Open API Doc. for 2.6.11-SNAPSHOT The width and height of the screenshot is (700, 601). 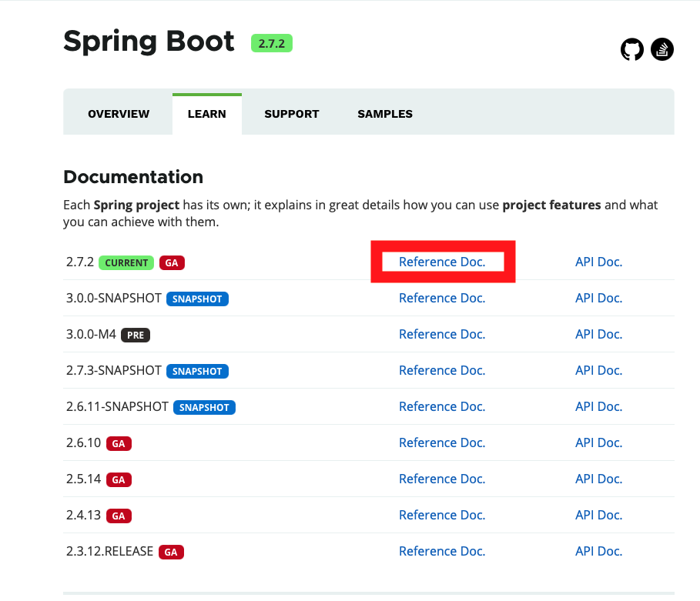598,406
